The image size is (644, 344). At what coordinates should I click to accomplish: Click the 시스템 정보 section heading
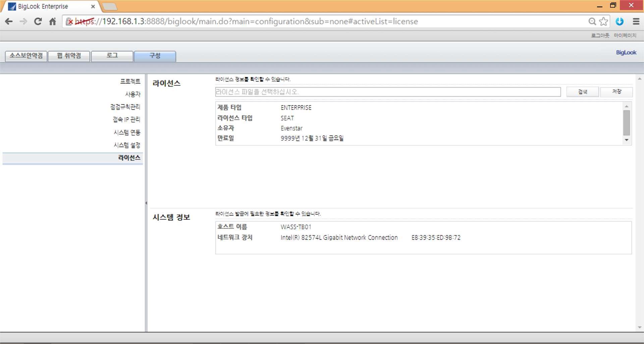tap(171, 217)
